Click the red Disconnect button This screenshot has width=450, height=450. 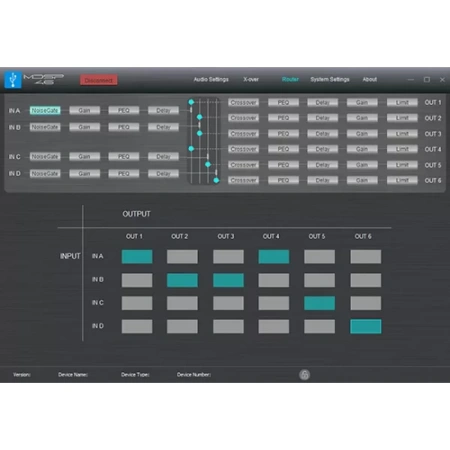98,80
